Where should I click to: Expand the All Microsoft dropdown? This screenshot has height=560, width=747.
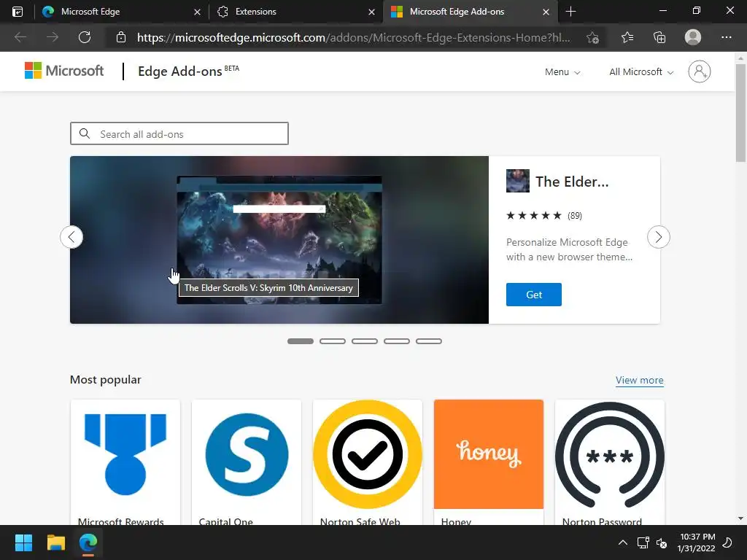click(641, 72)
